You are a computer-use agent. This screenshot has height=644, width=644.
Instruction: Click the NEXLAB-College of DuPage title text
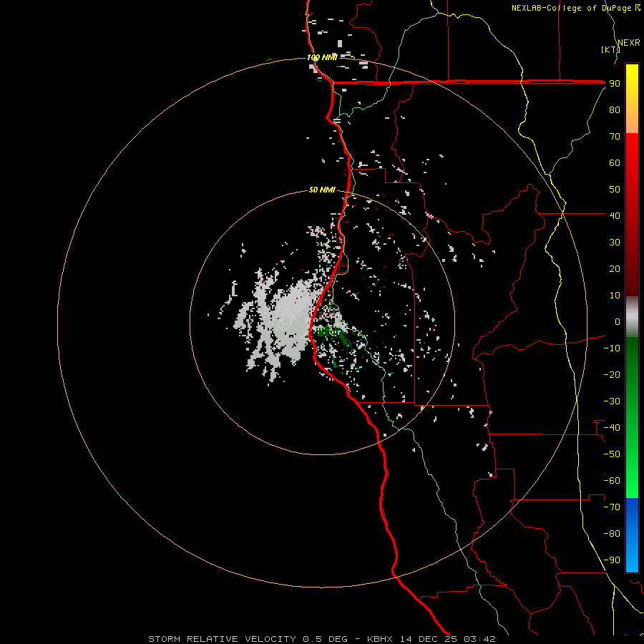click(x=572, y=8)
